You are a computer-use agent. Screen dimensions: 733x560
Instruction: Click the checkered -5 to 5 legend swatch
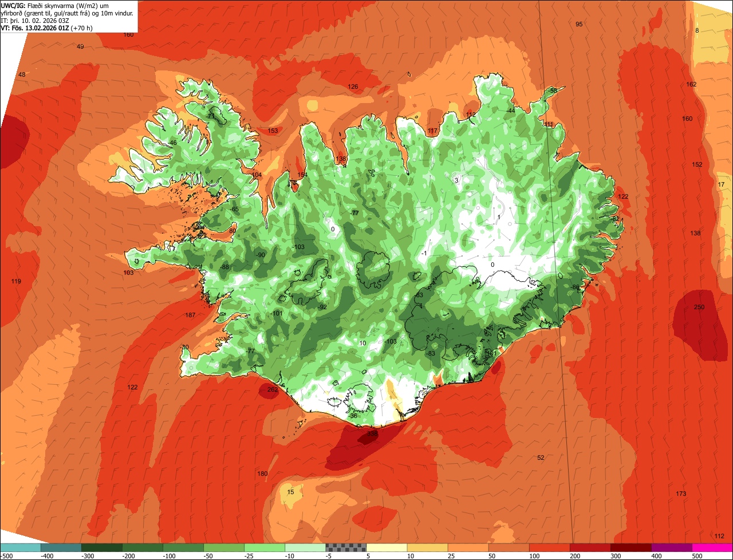pyautogui.click(x=345, y=547)
